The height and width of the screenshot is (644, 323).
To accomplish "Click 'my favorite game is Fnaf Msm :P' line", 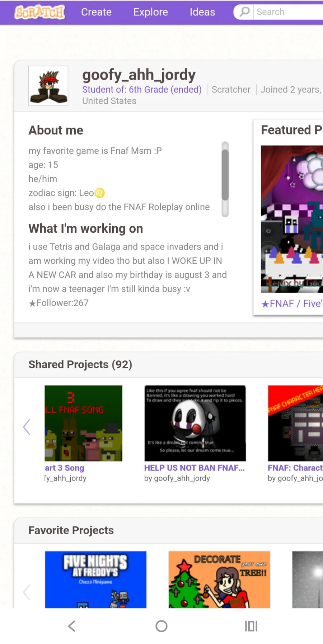I will (x=95, y=151).
